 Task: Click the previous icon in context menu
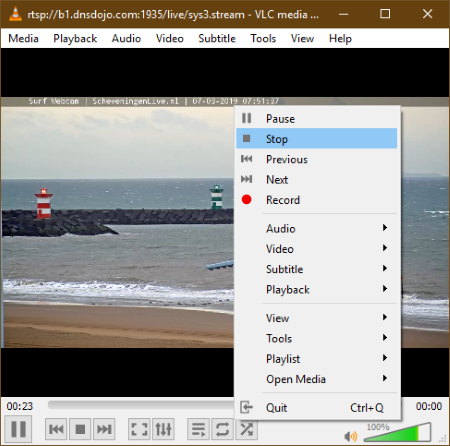[x=247, y=159]
